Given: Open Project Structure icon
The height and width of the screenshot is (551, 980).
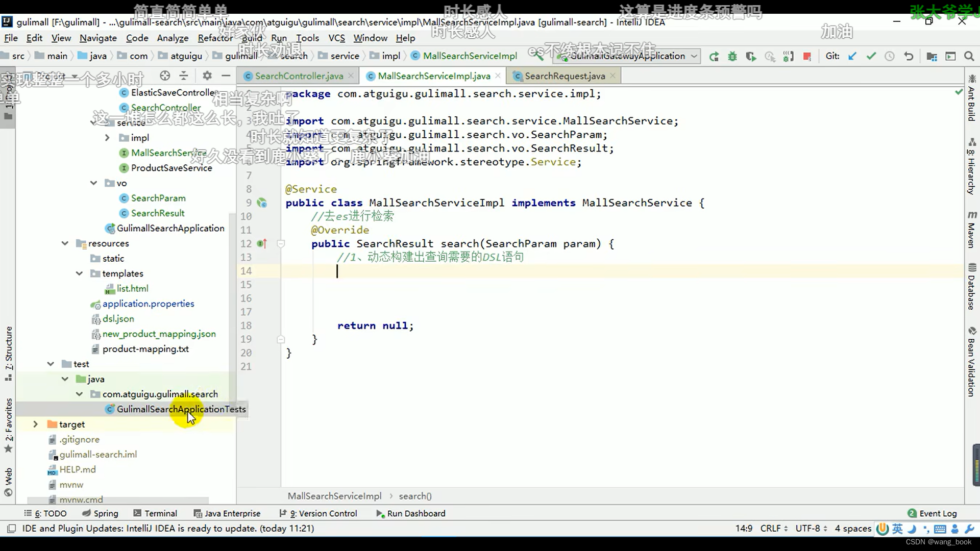Looking at the screenshot, I should [932, 57].
